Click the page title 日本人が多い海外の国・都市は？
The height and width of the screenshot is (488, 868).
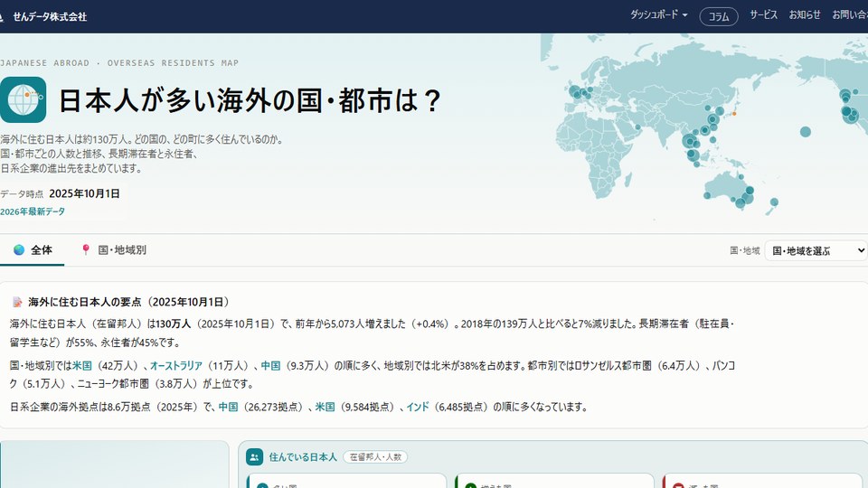250,100
